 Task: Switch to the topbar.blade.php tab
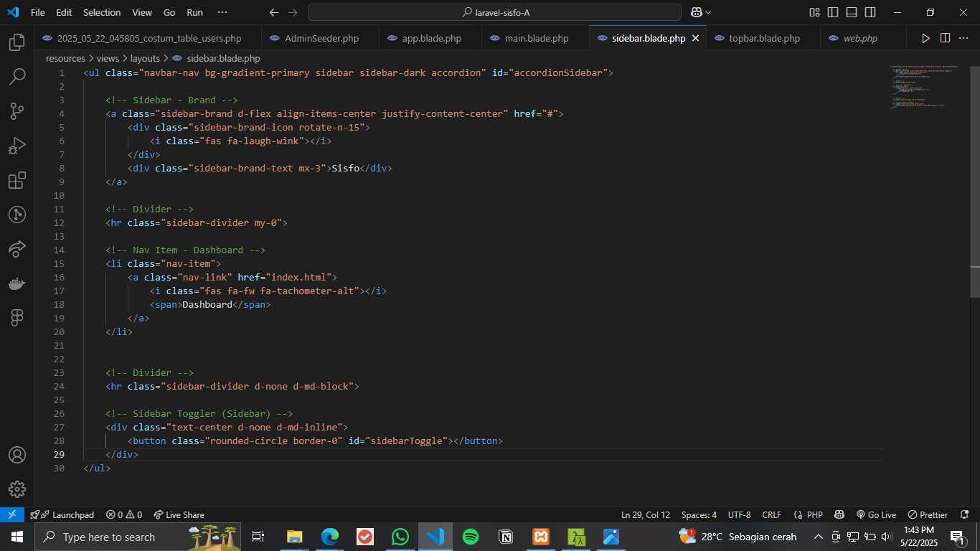tap(763, 38)
